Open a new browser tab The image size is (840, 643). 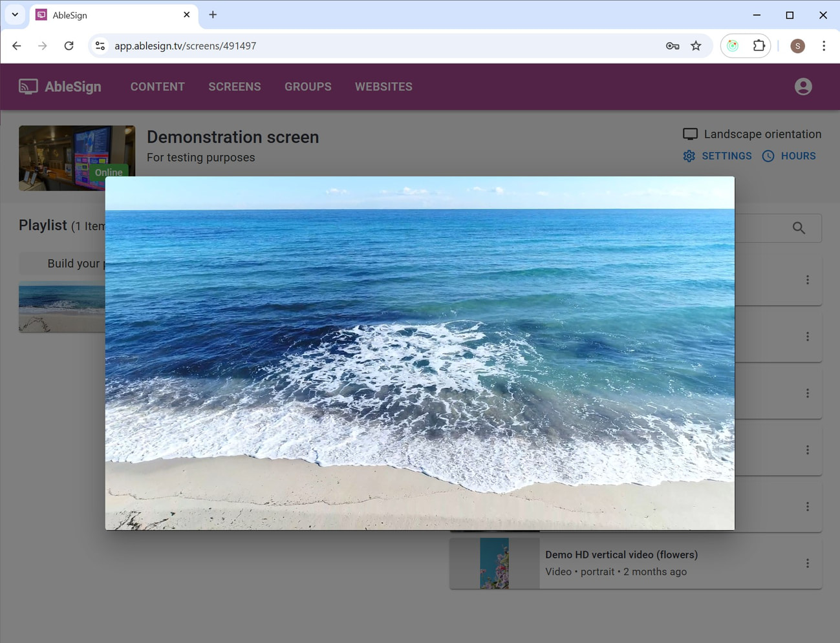coord(213,15)
